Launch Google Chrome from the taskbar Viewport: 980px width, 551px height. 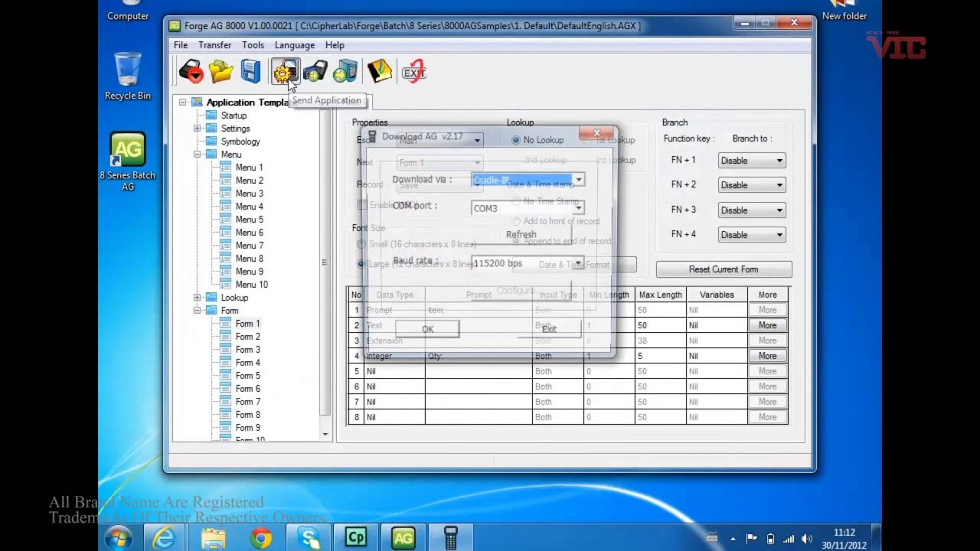[x=261, y=538]
